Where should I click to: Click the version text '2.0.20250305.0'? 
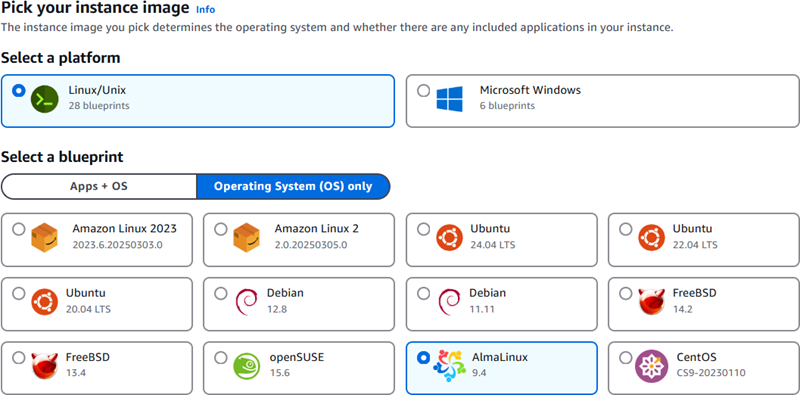pyautogui.click(x=311, y=244)
